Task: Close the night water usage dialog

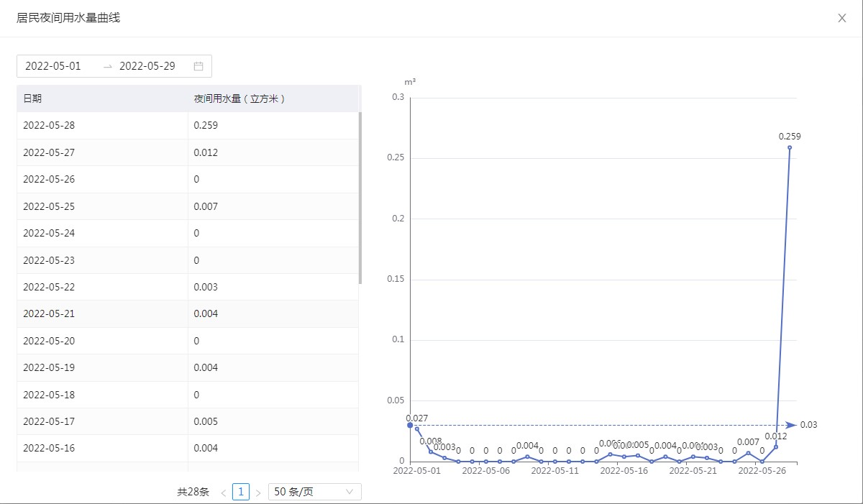Action: click(x=841, y=19)
